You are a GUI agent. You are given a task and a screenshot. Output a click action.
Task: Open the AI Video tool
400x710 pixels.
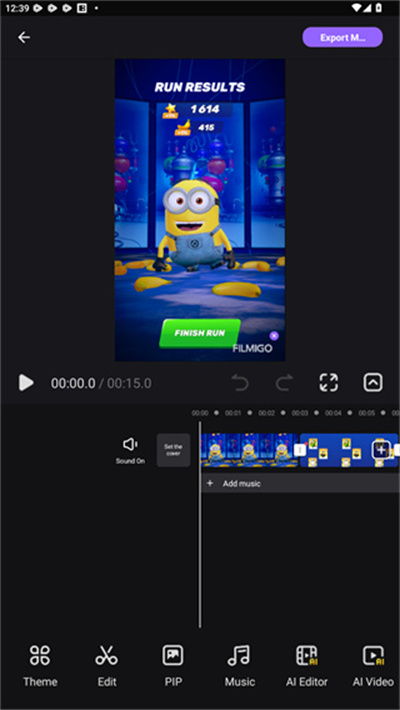(373, 666)
